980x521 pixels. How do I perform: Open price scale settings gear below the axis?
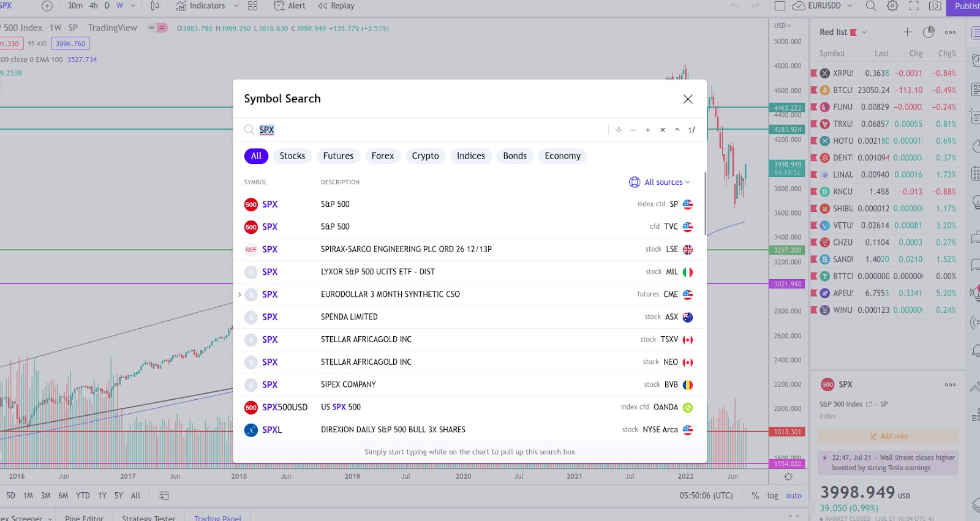(788, 477)
